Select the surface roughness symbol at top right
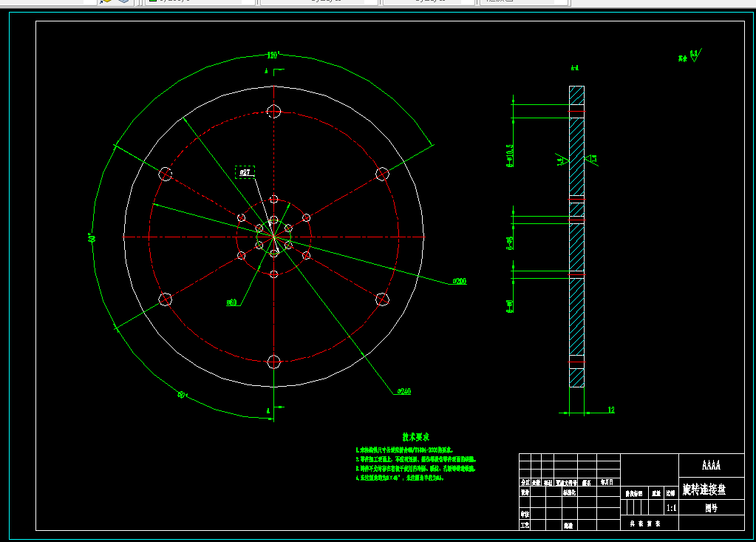The height and width of the screenshot is (542, 756). click(695, 55)
